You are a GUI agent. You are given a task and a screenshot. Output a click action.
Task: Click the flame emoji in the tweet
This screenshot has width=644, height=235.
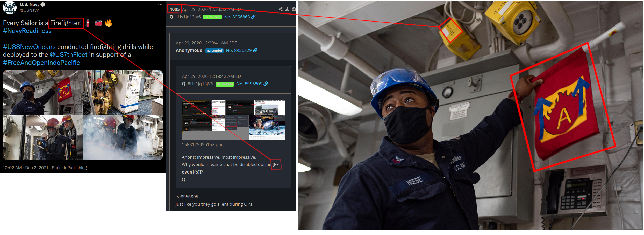pyautogui.click(x=109, y=23)
